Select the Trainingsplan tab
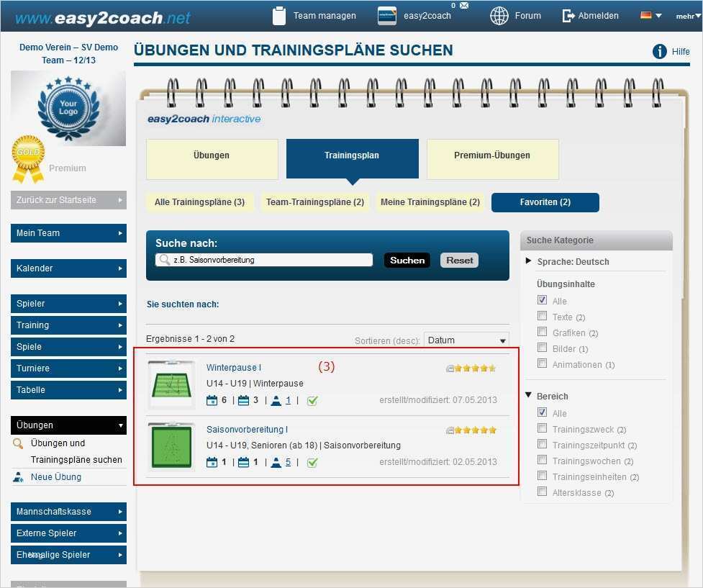Screen dimensions: 703x588 pos(353,159)
